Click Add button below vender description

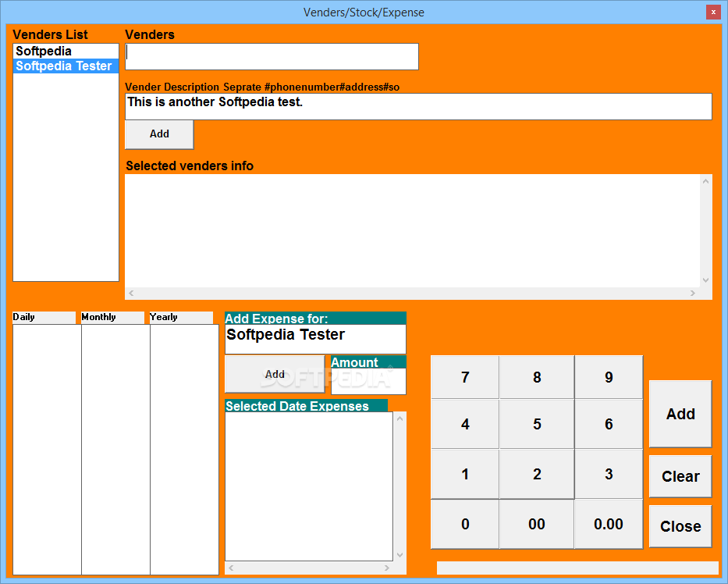159,134
